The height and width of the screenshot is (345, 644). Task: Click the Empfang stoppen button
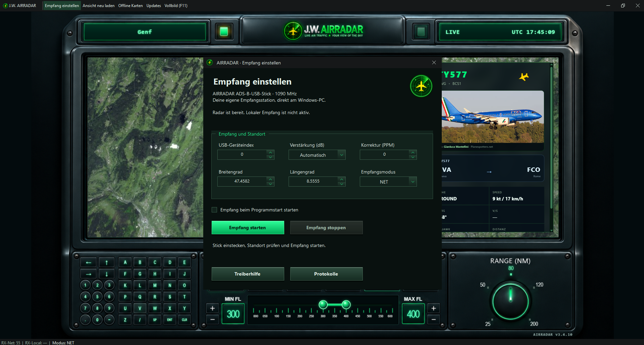click(x=327, y=228)
